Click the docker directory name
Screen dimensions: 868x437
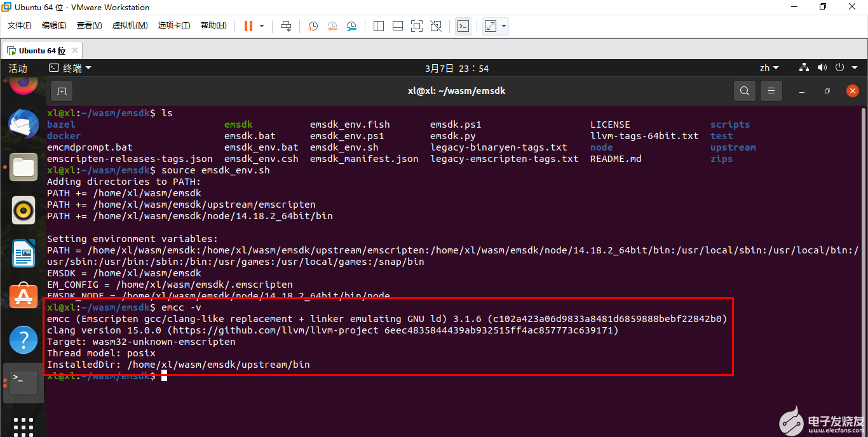coord(64,136)
